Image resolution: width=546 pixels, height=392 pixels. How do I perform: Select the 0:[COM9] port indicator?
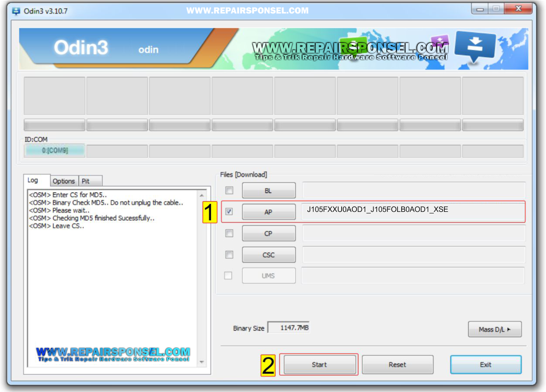[55, 151]
